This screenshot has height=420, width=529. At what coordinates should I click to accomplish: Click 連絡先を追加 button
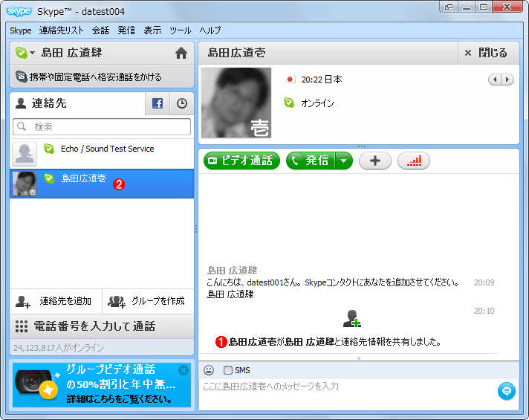(56, 301)
